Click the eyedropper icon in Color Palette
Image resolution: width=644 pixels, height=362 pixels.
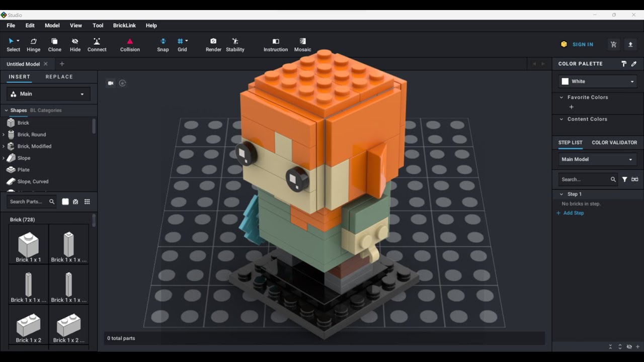coord(634,64)
